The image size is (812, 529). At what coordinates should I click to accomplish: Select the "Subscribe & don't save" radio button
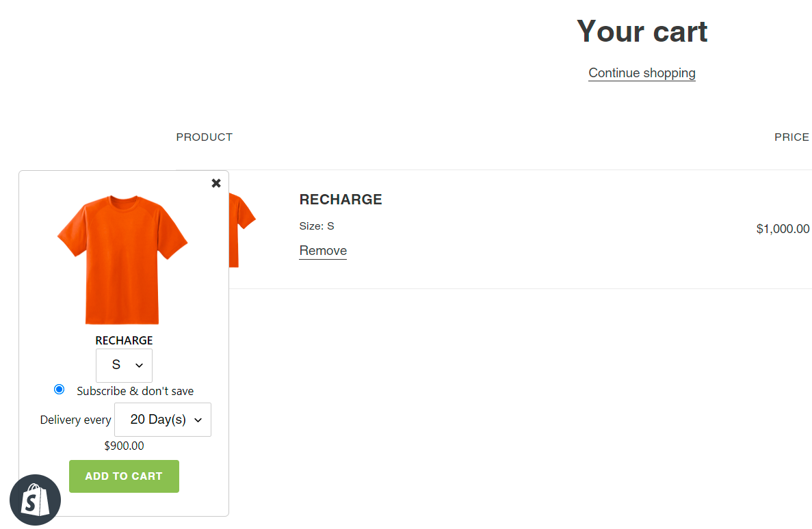tap(60, 390)
